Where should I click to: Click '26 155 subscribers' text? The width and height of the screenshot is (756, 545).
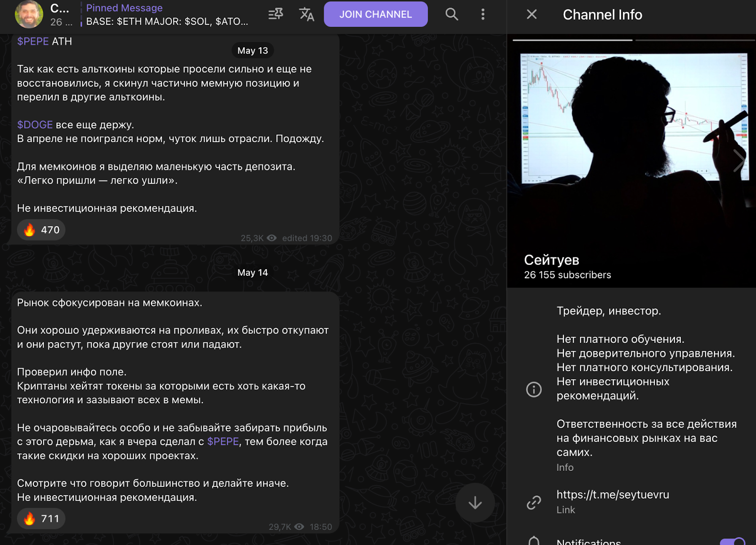coord(567,275)
